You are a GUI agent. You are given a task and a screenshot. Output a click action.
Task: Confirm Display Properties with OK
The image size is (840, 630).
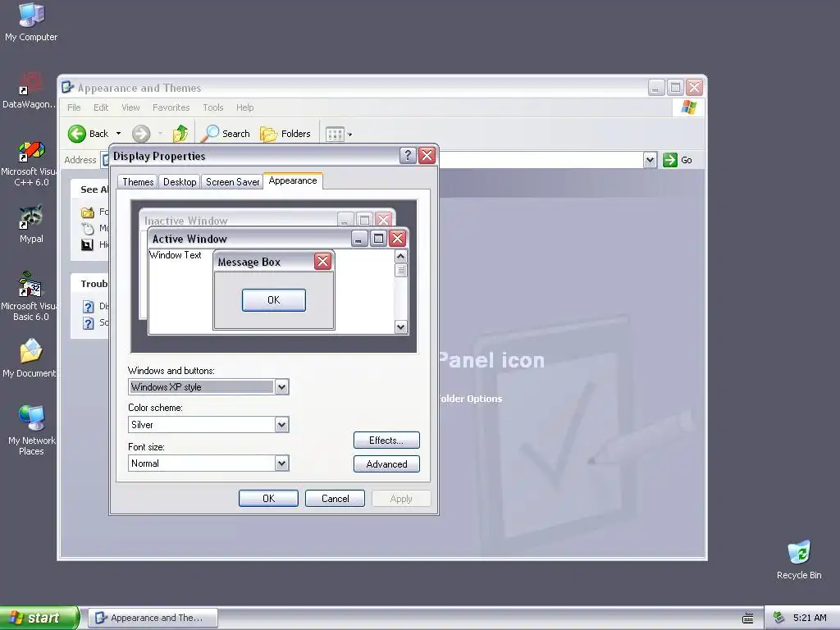(268, 498)
